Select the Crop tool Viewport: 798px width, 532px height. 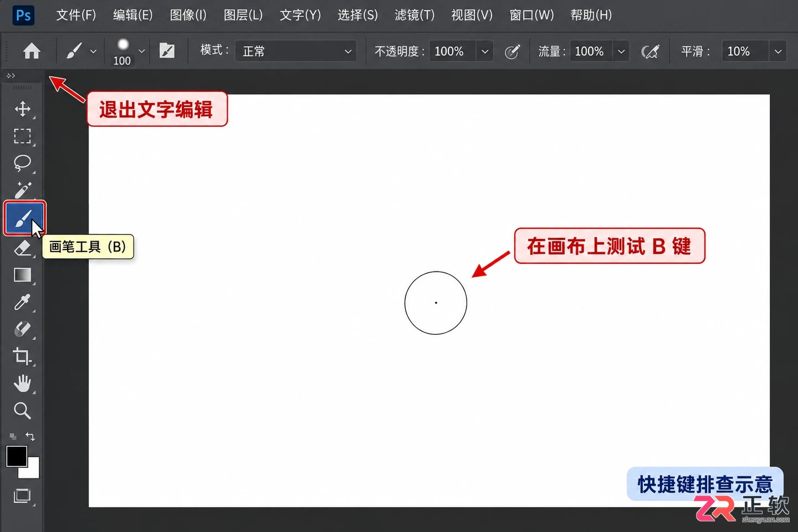click(22, 356)
